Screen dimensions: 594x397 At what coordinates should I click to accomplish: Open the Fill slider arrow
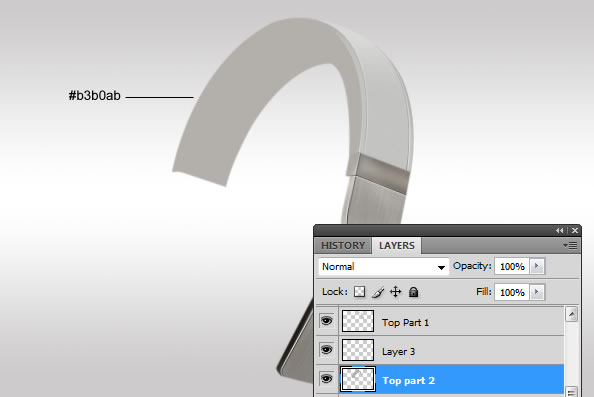pyautogui.click(x=536, y=292)
